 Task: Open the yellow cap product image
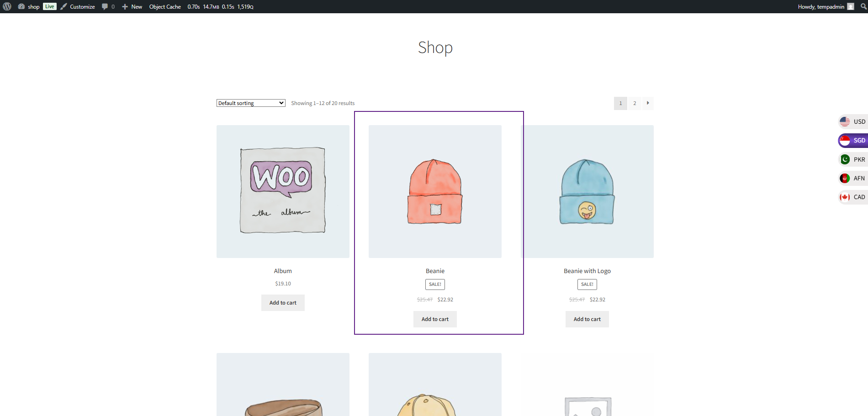[435, 384]
